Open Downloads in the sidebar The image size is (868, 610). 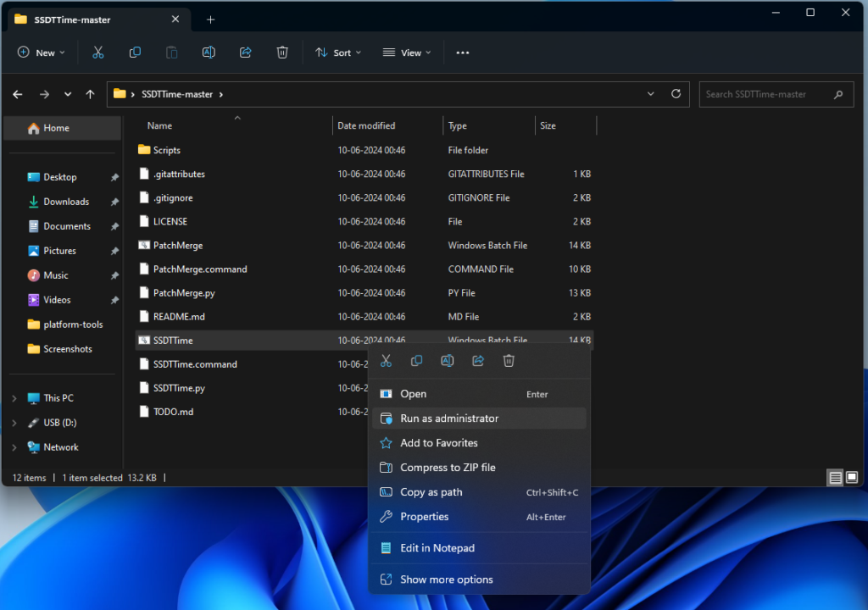tap(66, 202)
